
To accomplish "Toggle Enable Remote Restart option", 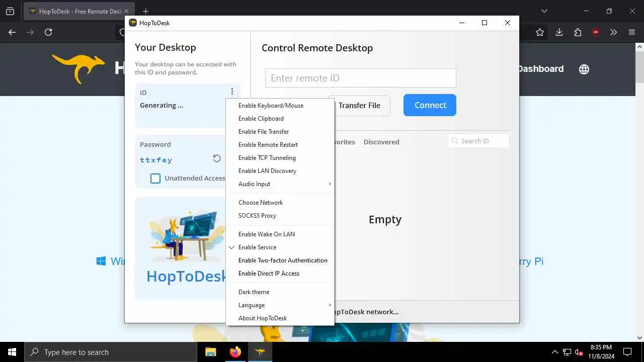I will tap(280, 145).
